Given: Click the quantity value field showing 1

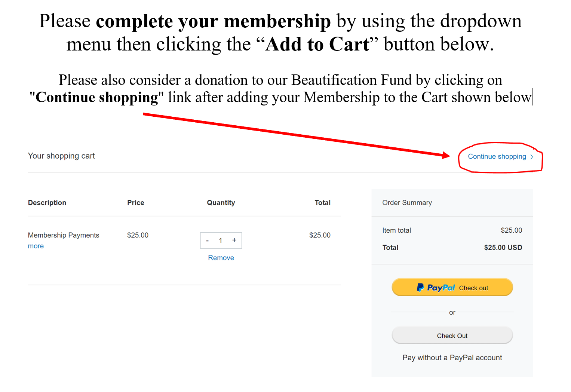Looking at the screenshot, I should (x=221, y=241).
